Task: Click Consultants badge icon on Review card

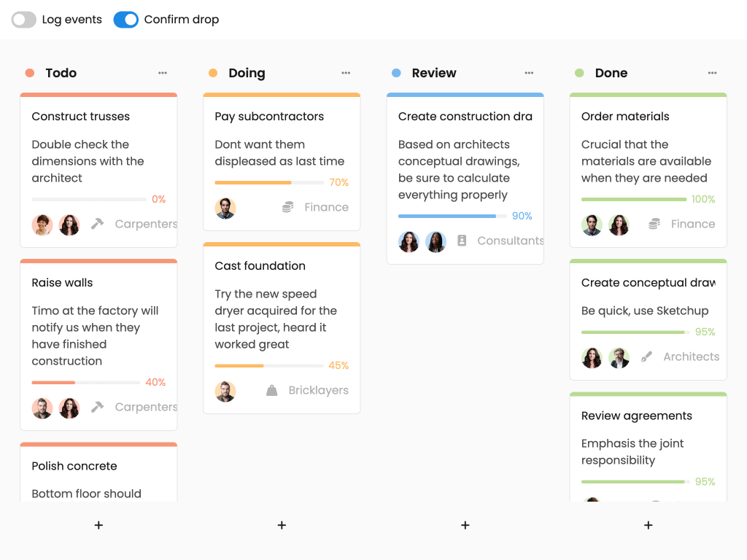Action: (x=462, y=241)
